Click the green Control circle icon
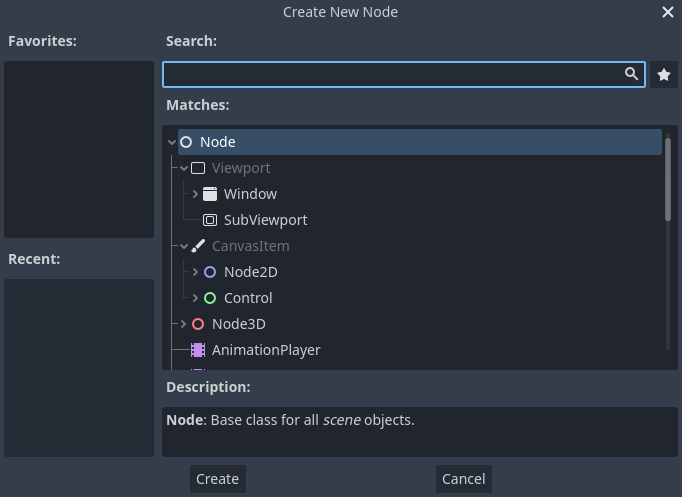Image resolution: width=682 pixels, height=497 pixels. 210,298
